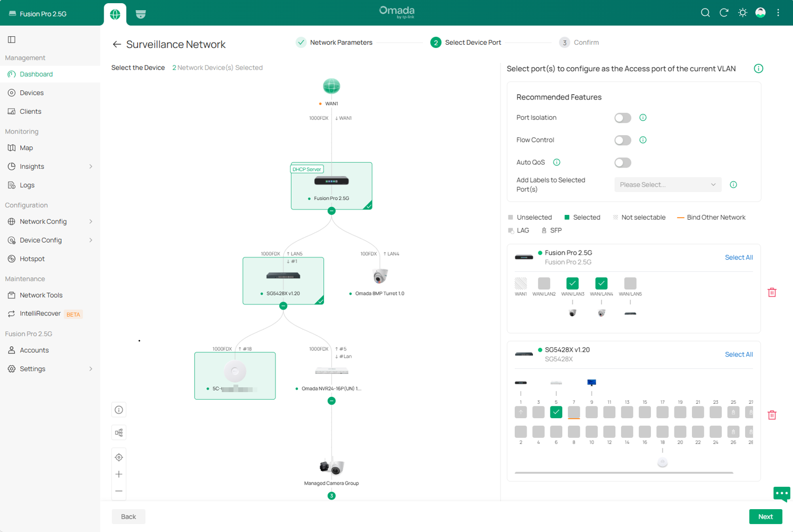Click the Back button
The image size is (793, 532).
coord(128,517)
